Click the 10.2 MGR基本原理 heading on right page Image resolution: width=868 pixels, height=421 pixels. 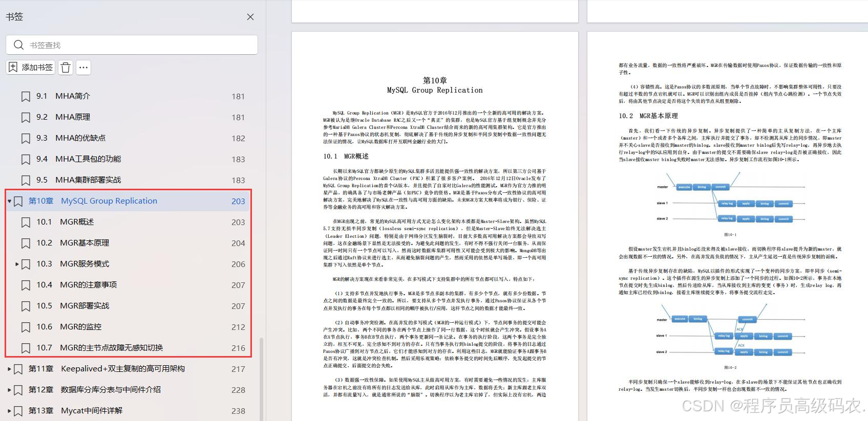coord(648,116)
